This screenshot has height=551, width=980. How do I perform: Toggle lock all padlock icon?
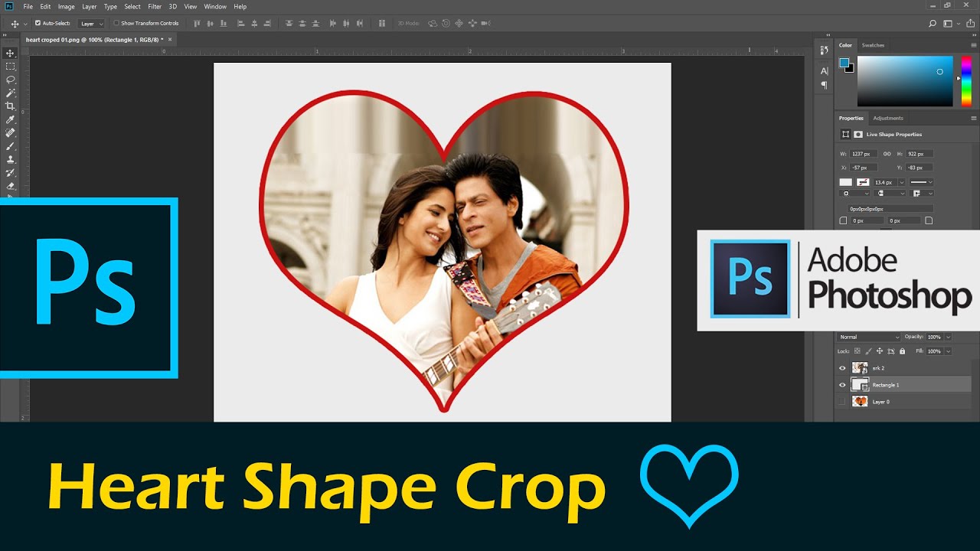[x=902, y=351]
